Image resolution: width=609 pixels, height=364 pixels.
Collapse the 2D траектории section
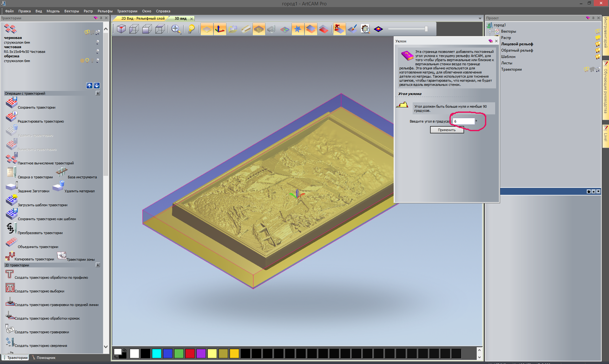point(98,265)
